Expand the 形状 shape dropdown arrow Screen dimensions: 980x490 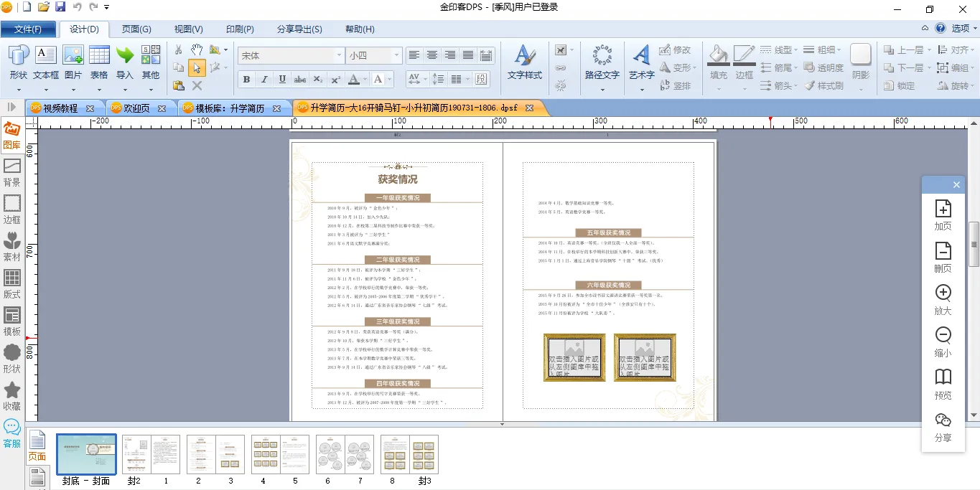(18, 89)
